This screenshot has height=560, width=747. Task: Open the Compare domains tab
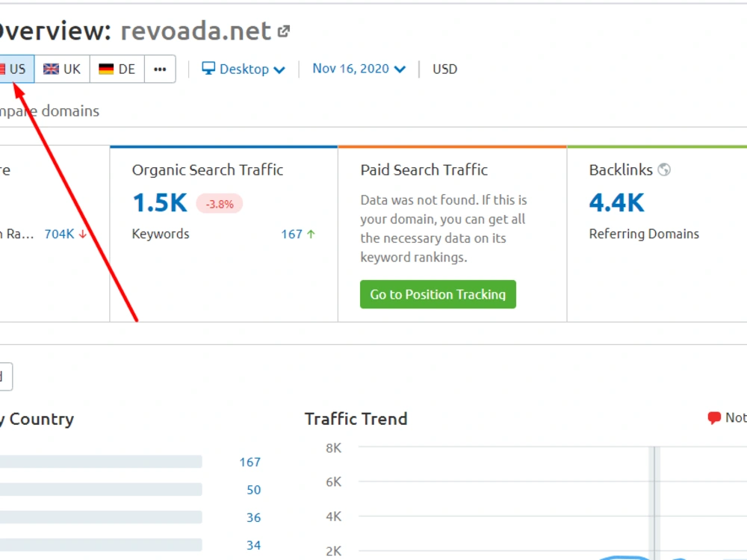(x=49, y=111)
